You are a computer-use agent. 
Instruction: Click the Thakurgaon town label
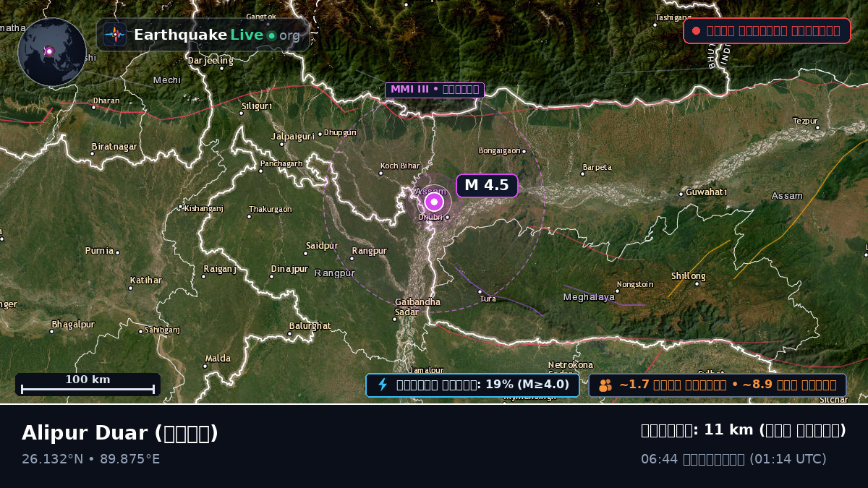(271, 210)
